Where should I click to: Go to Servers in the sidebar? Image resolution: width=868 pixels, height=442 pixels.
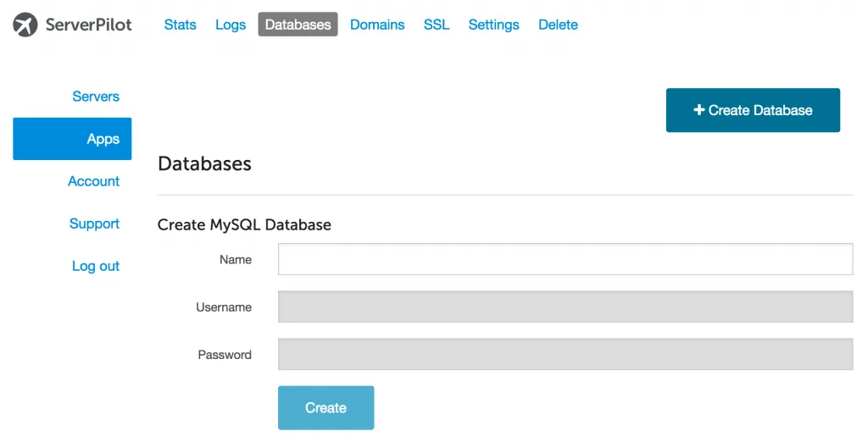coord(96,97)
